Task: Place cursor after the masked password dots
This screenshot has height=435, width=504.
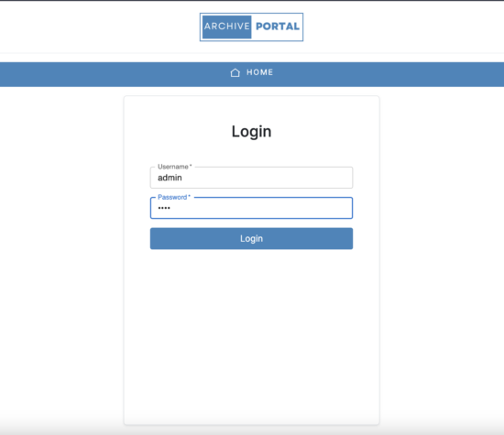Action: click(x=171, y=208)
